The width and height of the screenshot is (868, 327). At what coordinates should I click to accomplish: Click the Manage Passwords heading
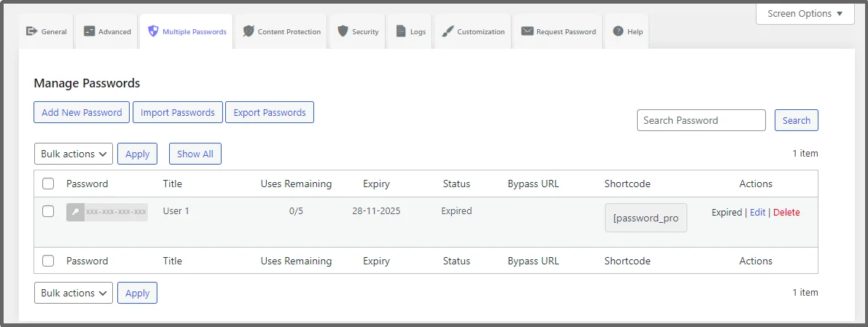(87, 83)
